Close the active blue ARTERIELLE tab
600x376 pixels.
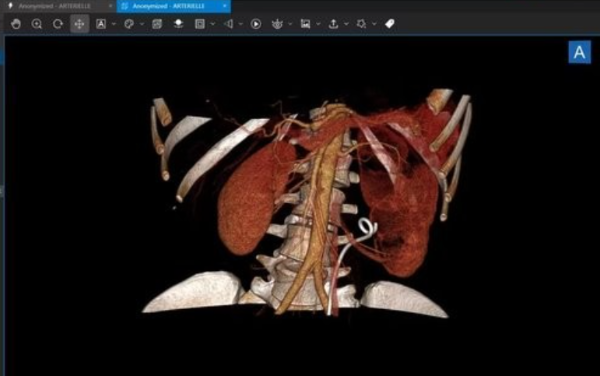tap(225, 6)
